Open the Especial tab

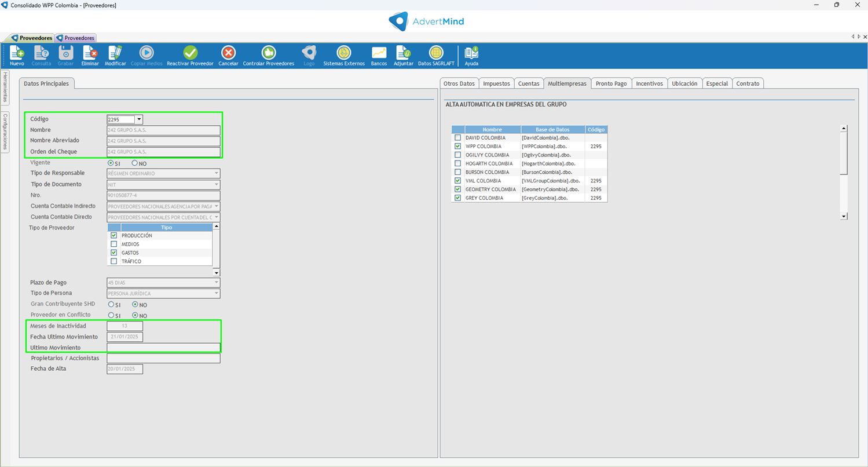point(717,83)
